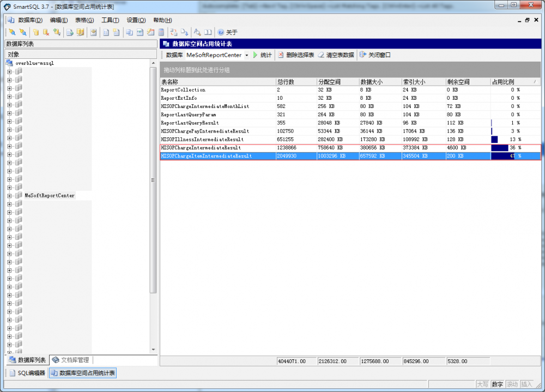Click the 关闭窗口 exit icon
This screenshot has width=545, height=392.
point(363,55)
